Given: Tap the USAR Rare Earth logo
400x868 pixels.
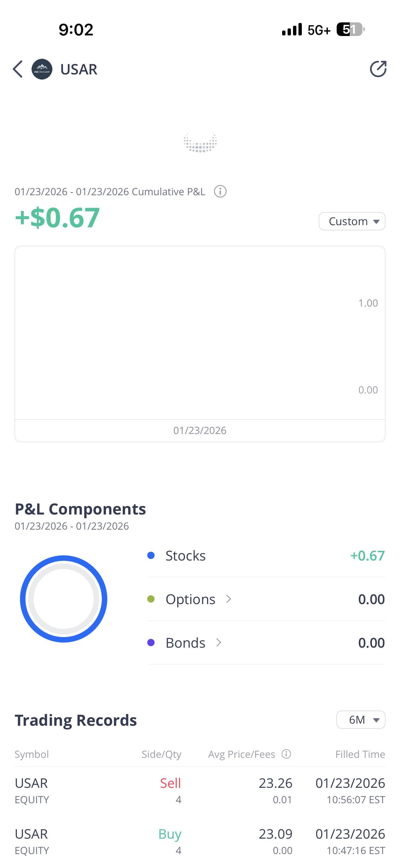Looking at the screenshot, I should click(x=42, y=69).
